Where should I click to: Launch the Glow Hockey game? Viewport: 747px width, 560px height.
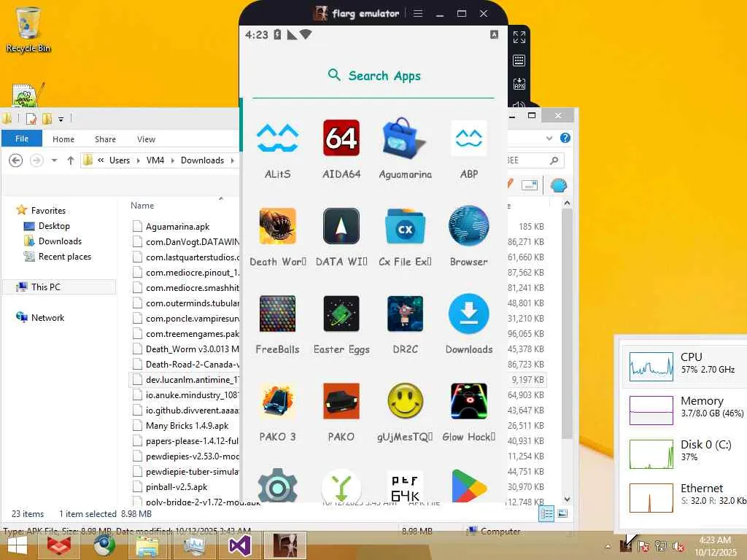pyautogui.click(x=469, y=401)
